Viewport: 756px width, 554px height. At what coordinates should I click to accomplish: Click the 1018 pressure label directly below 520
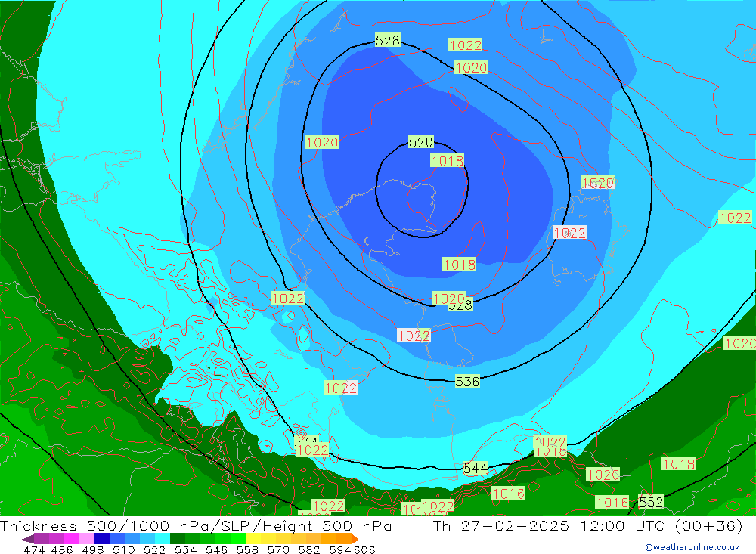pos(447,160)
